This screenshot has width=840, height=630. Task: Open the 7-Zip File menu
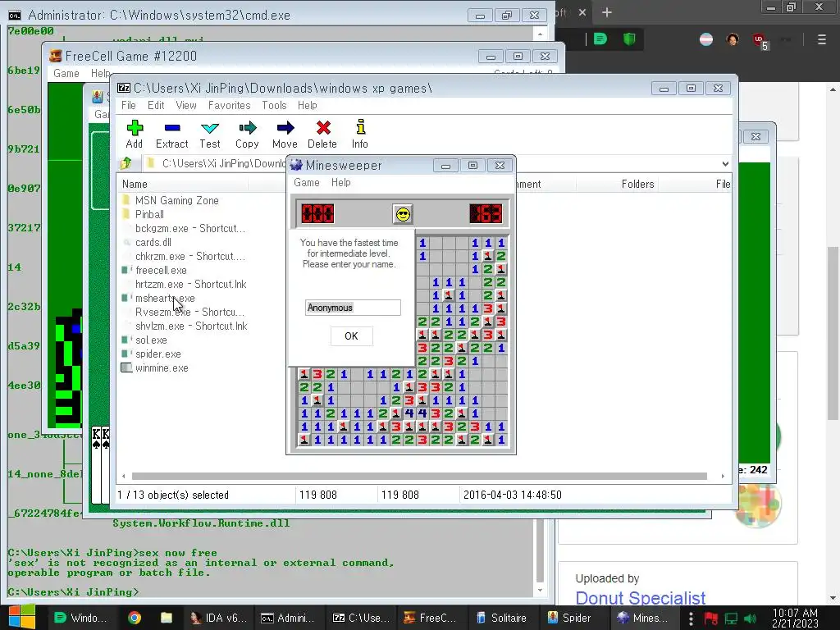129,106
